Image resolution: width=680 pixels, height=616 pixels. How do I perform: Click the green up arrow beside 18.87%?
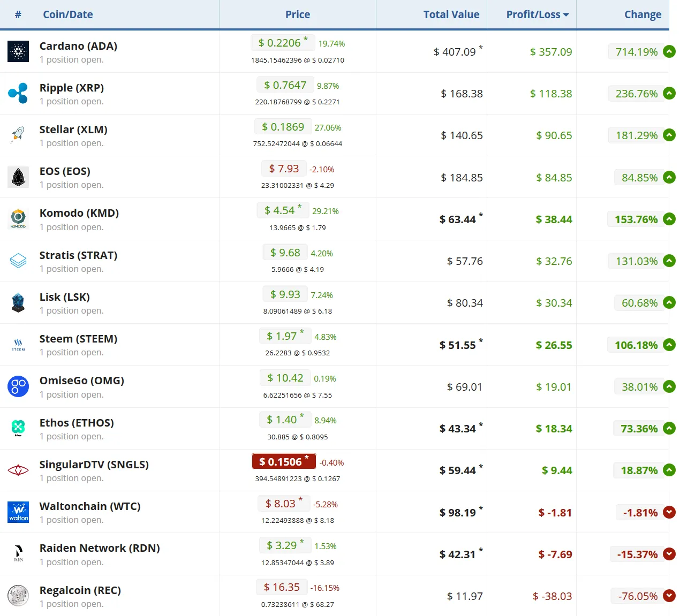(x=669, y=470)
